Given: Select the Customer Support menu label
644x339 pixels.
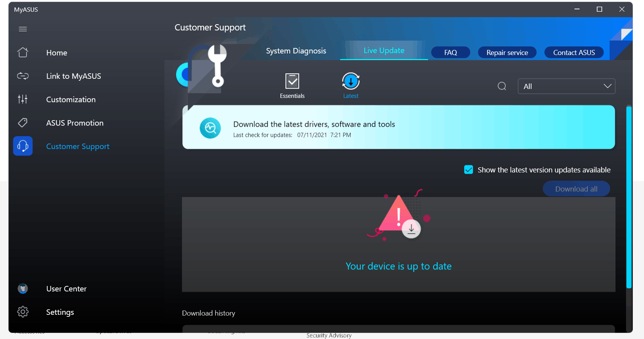Looking at the screenshot, I should [78, 146].
